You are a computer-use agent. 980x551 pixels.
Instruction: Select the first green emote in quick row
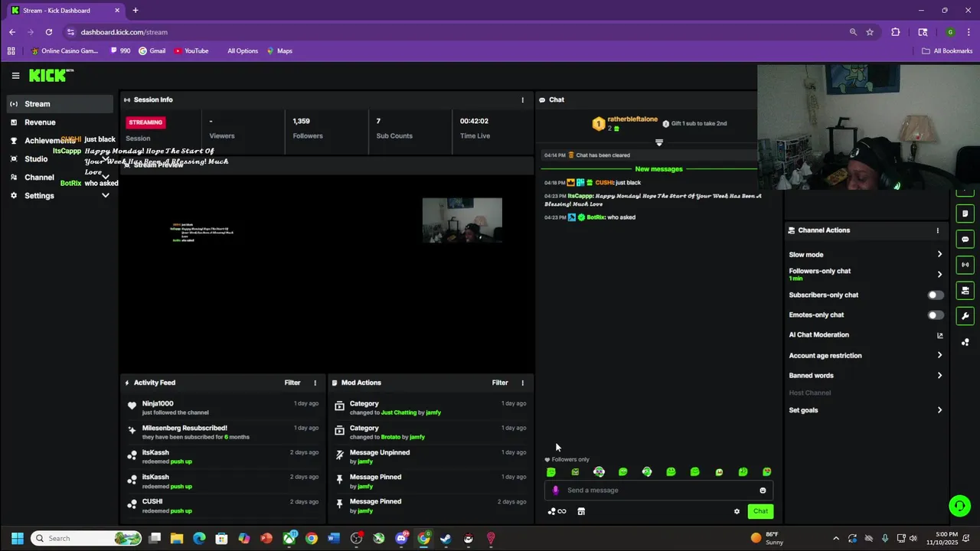click(551, 472)
